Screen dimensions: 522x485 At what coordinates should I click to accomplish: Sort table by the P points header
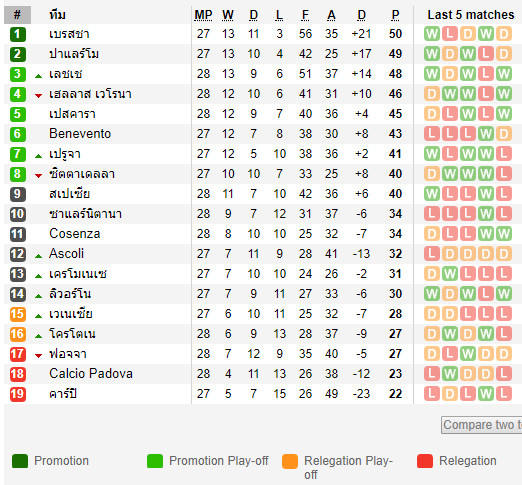395,15
